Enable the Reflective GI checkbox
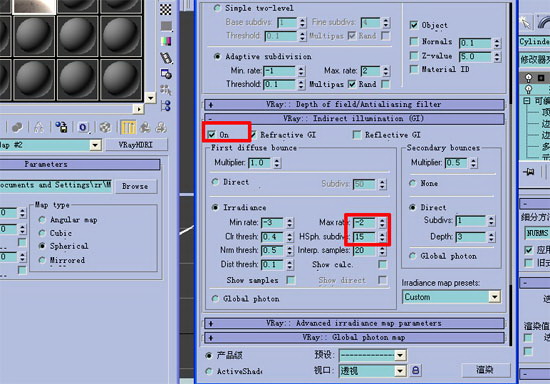This screenshot has width=550, height=384. coord(357,135)
